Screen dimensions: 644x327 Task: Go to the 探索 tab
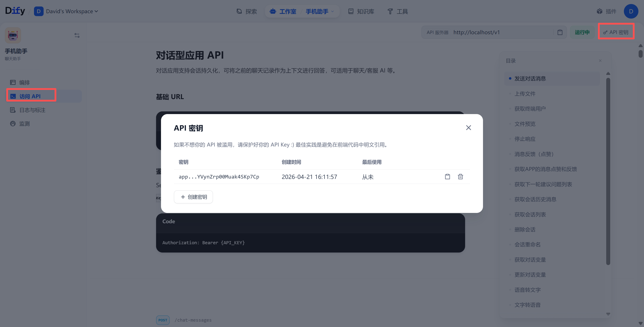click(x=246, y=11)
